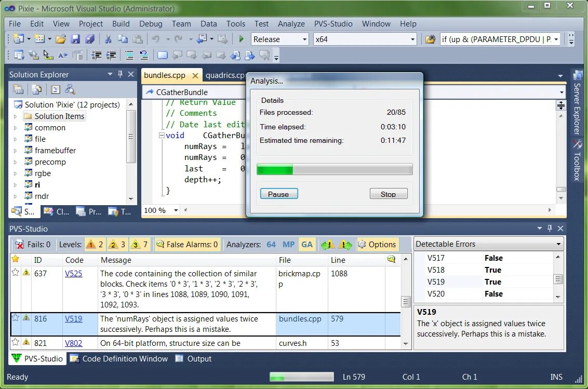Toggle the MP analyzer filter
Viewport: 588px width, 389px height.
tap(288, 245)
